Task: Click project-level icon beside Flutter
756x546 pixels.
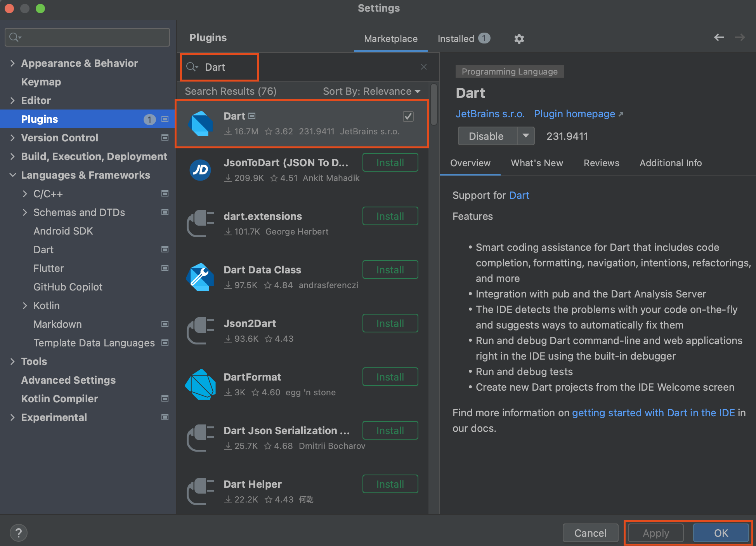Action: coord(165,268)
